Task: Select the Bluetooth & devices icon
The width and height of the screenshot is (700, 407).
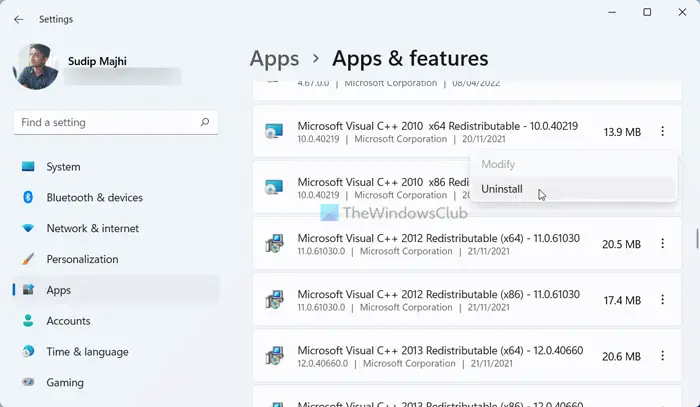Action: point(28,197)
